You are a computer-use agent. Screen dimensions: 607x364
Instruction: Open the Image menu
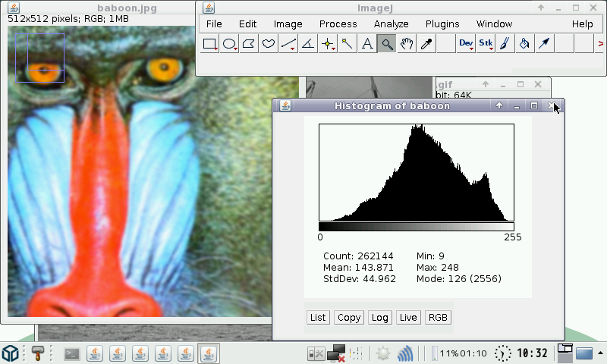(288, 24)
